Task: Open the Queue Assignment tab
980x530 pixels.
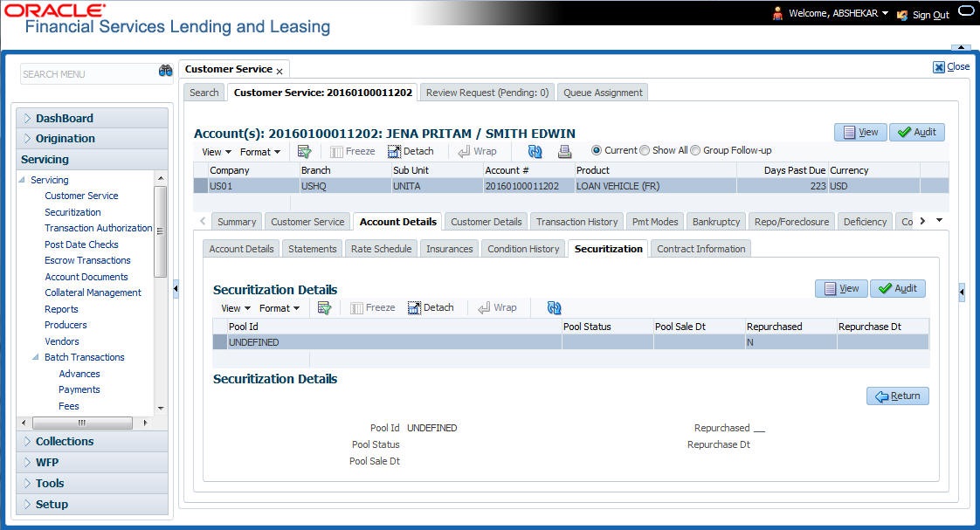Action: click(603, 93)
